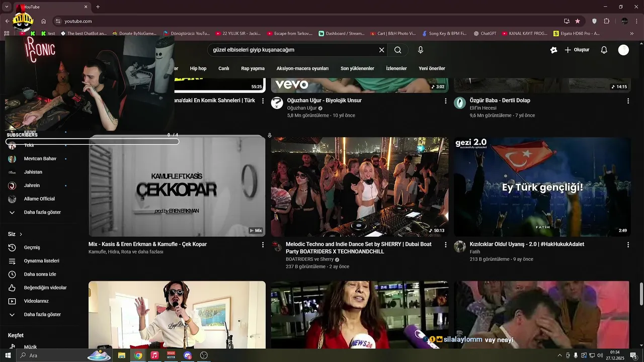Open Windows notification center
644x362 pixels.
(633, 355)
